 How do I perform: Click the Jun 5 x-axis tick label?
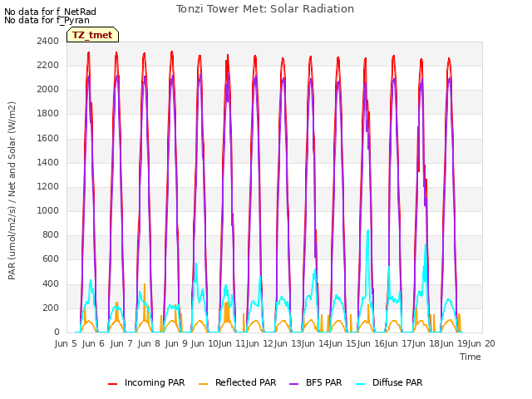click(x=66, y=343)
